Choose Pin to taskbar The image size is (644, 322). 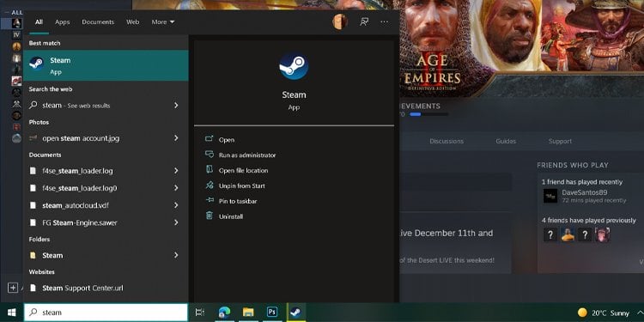[x=238, y=201]
